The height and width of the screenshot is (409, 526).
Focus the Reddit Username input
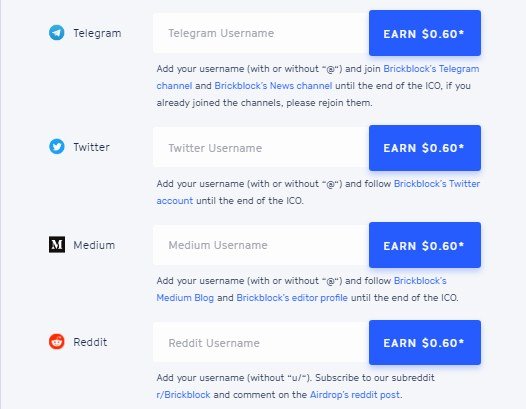tap(261, 343)
